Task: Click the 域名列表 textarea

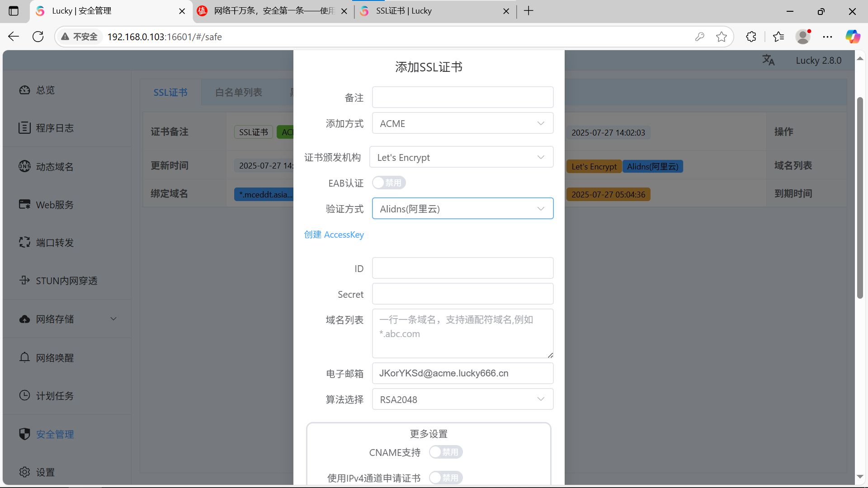Action: click(462, 333)
